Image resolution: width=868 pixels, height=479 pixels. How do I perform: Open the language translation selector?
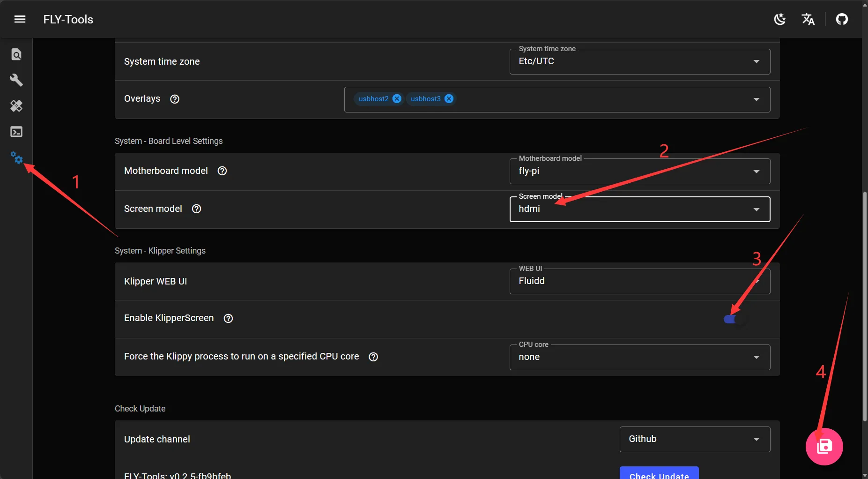point(808,19)
